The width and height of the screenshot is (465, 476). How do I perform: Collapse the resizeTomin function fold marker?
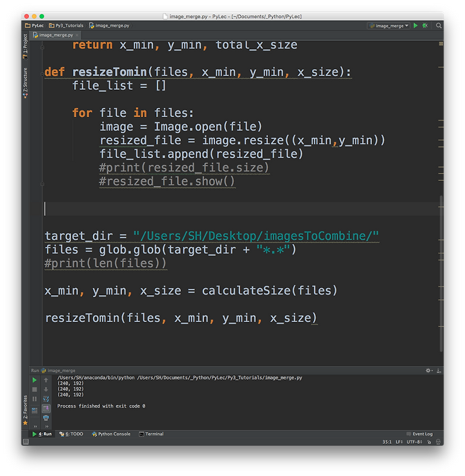[42, 73]
